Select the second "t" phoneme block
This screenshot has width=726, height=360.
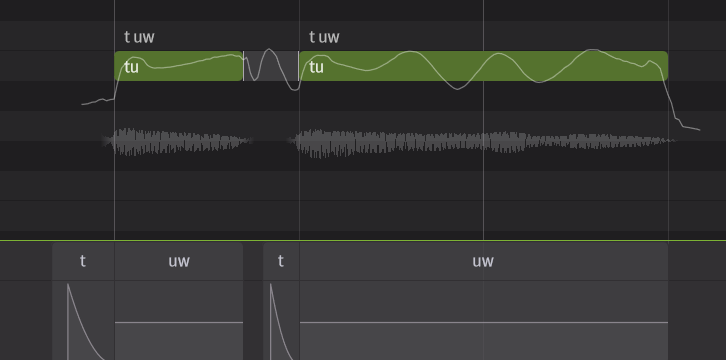click(281, 261)
